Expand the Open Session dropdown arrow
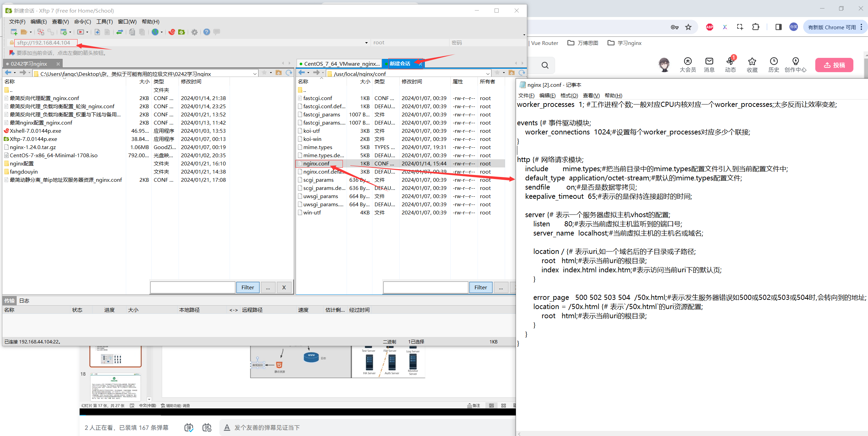The image size is (868, 436). (31, 32)
